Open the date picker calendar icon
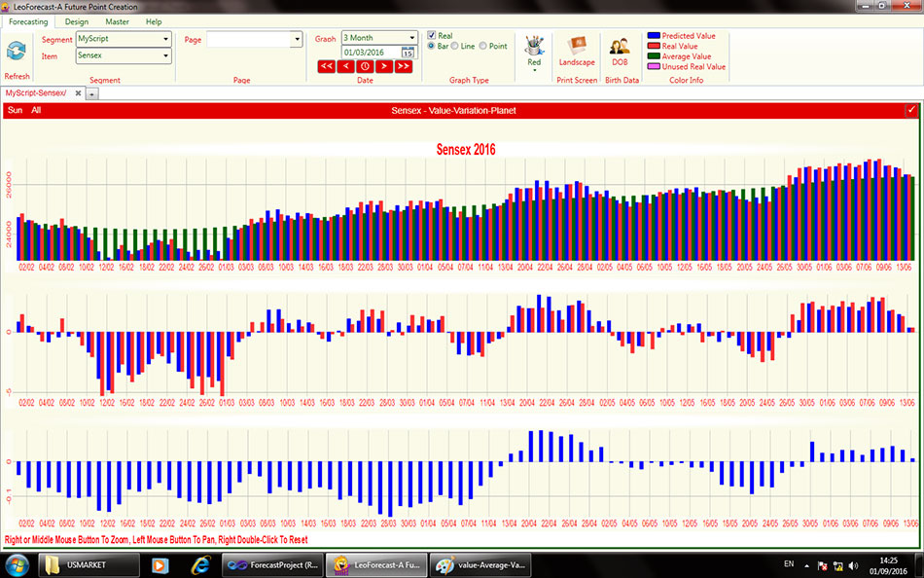Image resolution: width=924 pixels, height=578 pixels. 408,53
